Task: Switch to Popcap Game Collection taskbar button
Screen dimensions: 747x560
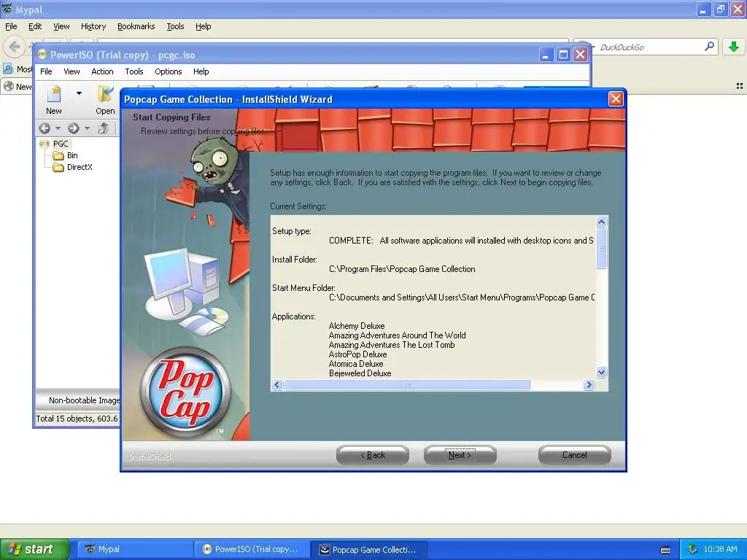Action: (369, 549)
